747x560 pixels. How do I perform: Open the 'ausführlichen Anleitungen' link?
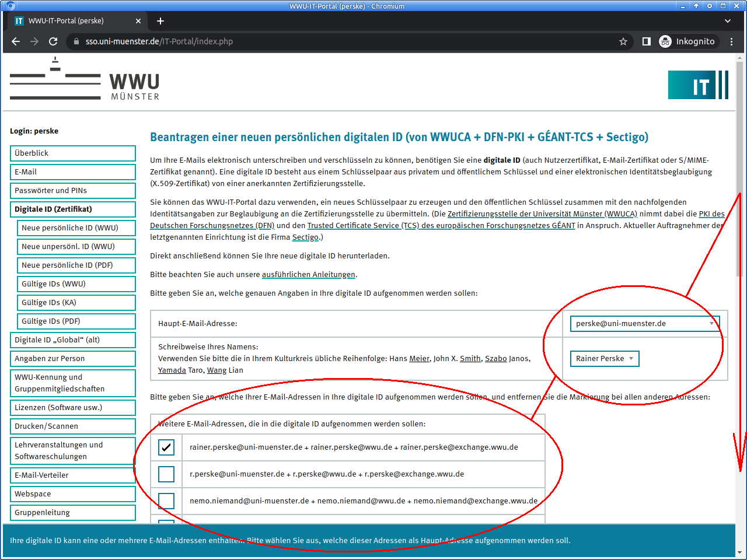(308, 275)
